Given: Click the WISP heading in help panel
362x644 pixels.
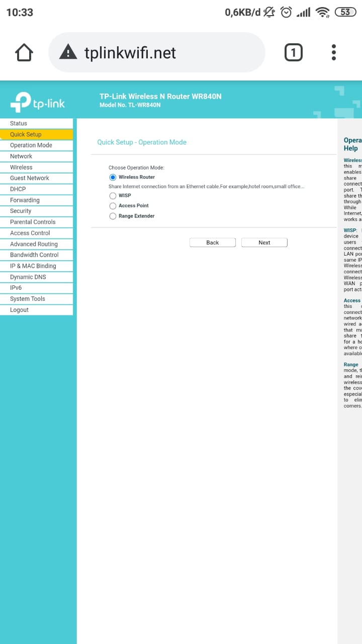Looking at the screenshot, I should pos(351,230).
